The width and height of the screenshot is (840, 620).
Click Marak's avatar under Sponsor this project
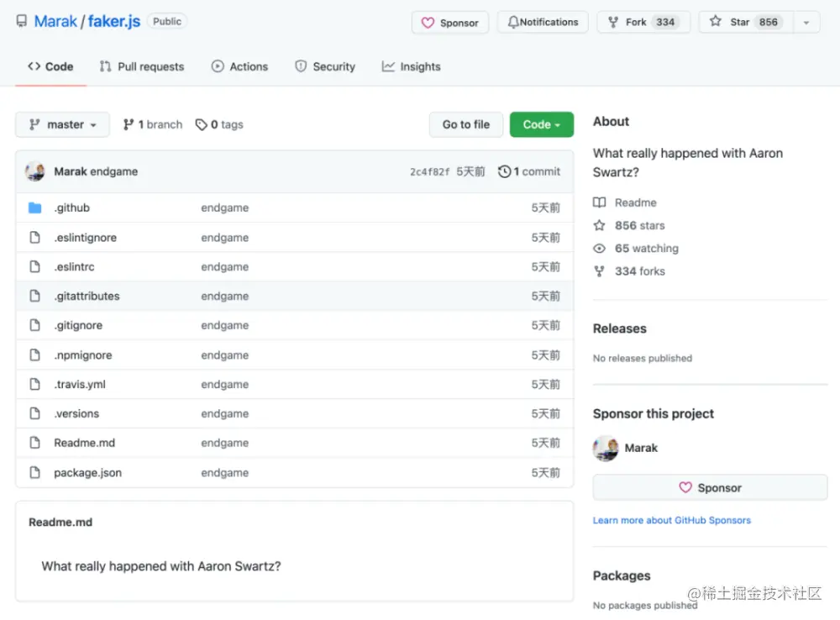click(x=606, y=448)
